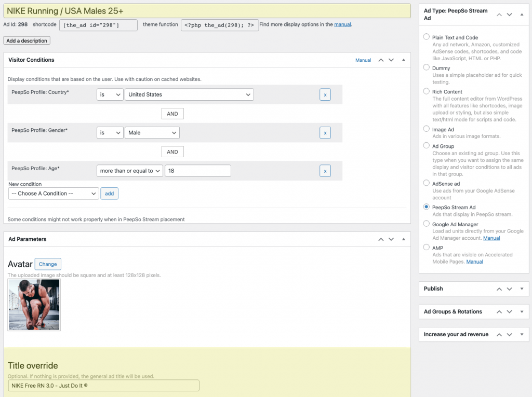This screenshot has width=532, height=397.
Task: Click the add condition button
Action: click(109, 194)
